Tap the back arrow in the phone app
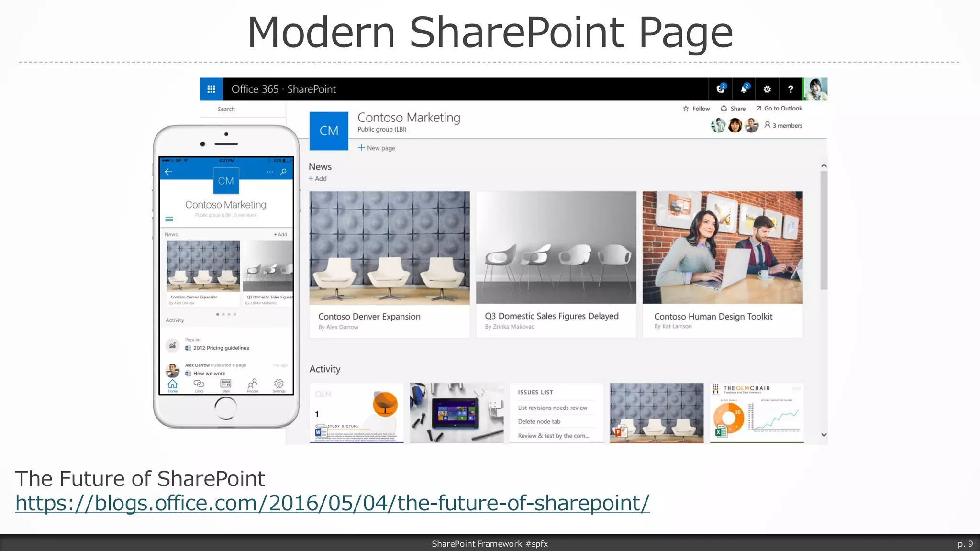980x551 pixels. point(168,172)
